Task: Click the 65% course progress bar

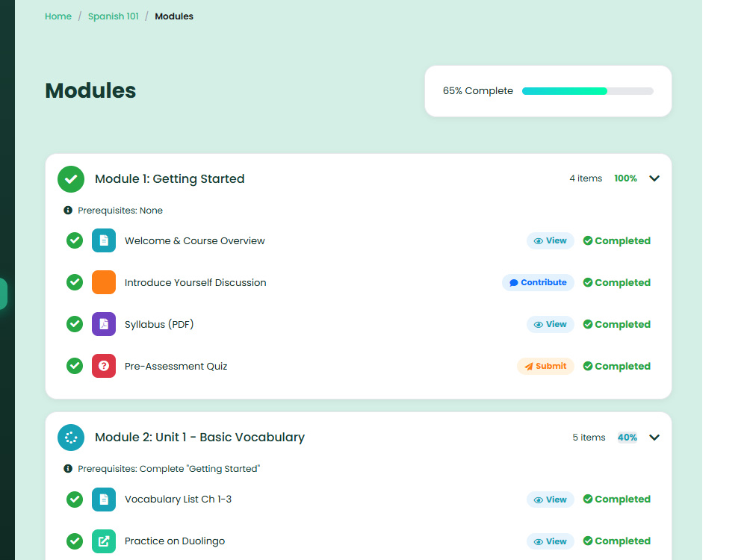Action: (x=587, y=91)
